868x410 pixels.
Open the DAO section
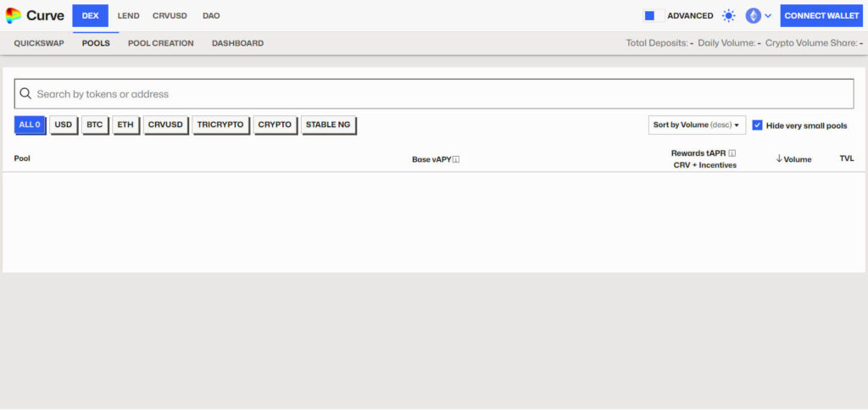pyautogui.click(x=211, y=16)
